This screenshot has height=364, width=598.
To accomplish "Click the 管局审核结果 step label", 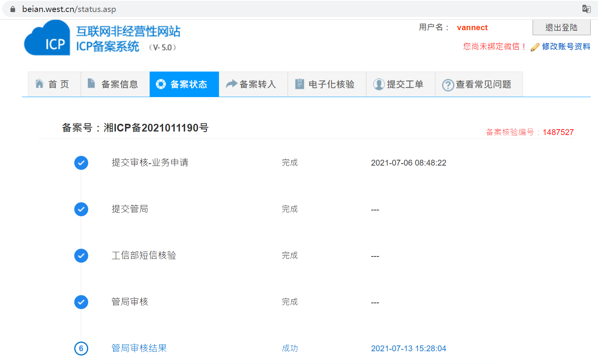I will [x=139, y=348].
